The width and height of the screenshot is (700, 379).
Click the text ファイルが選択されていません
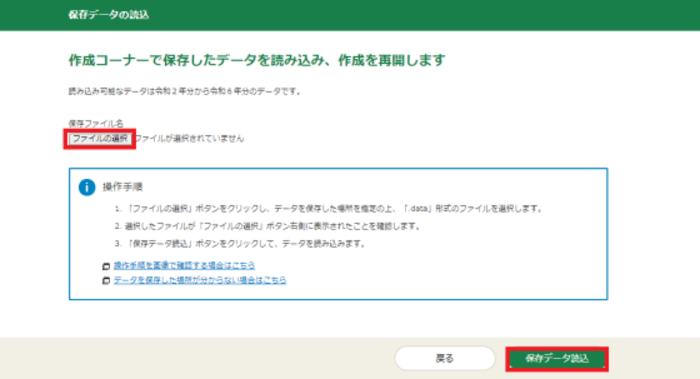pyautogui.click(x=189, y=139)
